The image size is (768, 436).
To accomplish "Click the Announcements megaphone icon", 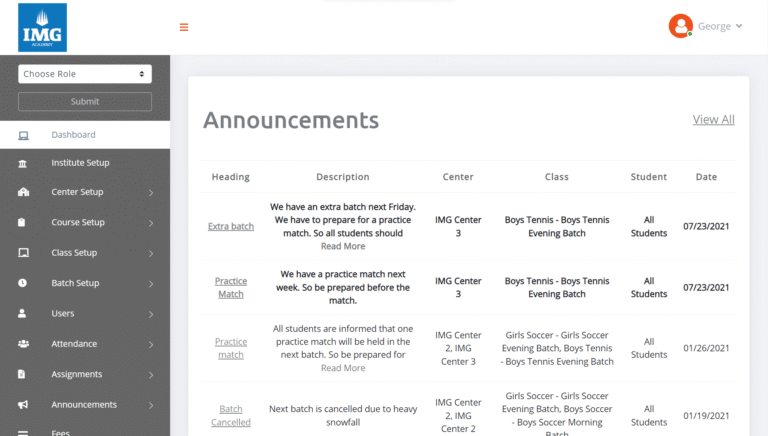I will [23, 405].
